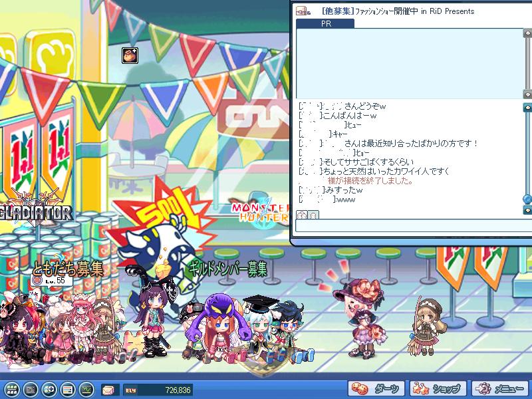Open the ダーツ darts button
532x399 pixels.
(376, 389)
